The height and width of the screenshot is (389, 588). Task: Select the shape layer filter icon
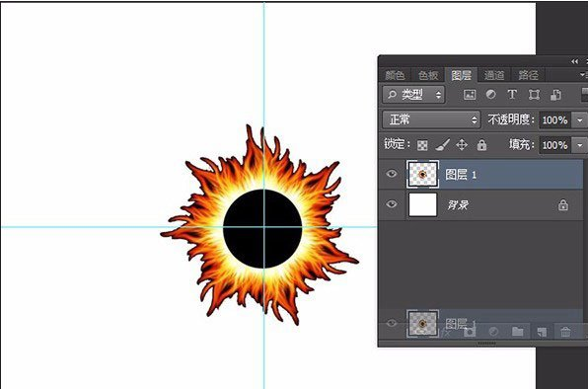[534, 95]
